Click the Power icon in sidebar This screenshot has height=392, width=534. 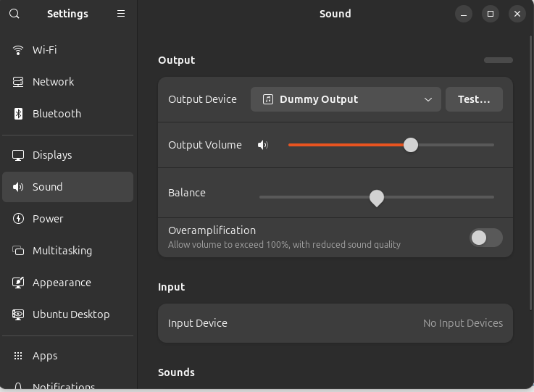tap(18, 219)
